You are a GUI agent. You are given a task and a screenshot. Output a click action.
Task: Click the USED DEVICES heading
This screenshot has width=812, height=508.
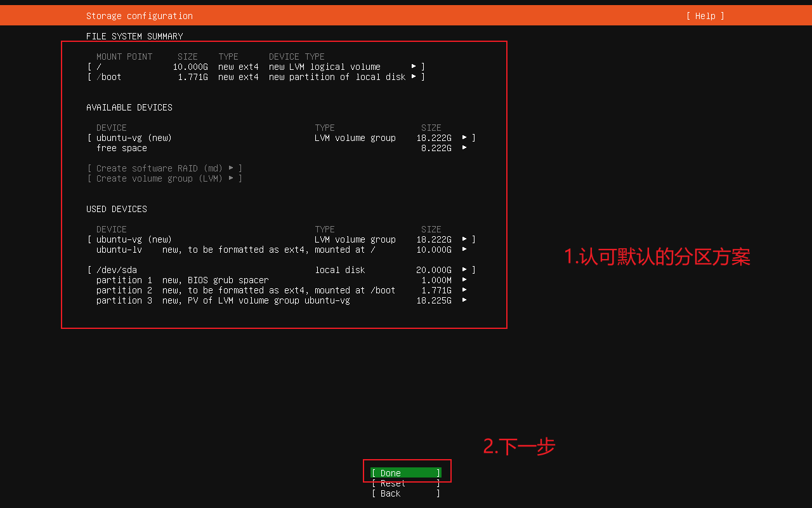point(117,209)
